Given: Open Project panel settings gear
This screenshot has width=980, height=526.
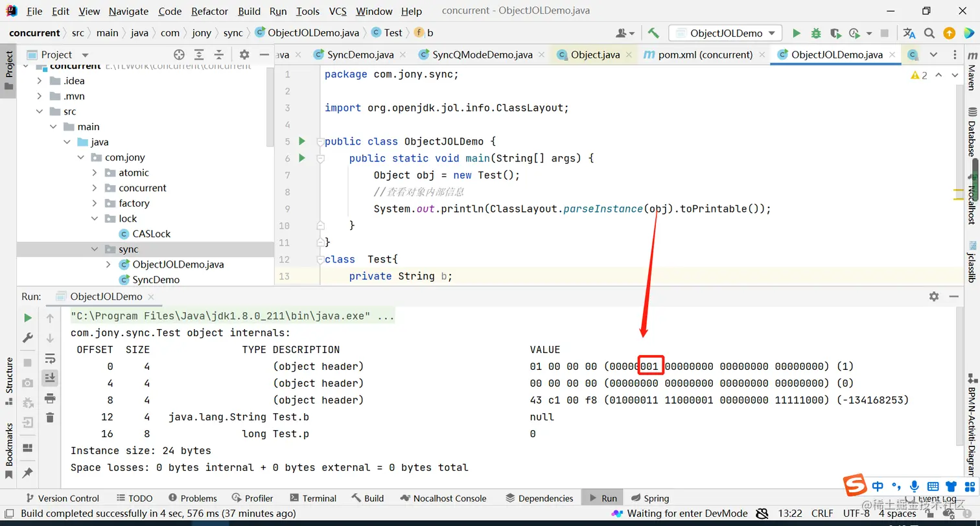Looking at the screenshot, I should point(244,55).
